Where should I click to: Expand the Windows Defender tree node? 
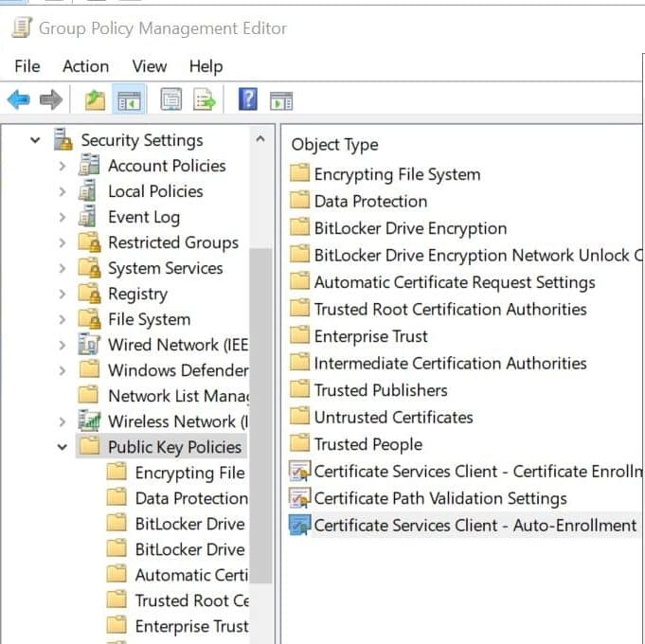coord(63,370)
